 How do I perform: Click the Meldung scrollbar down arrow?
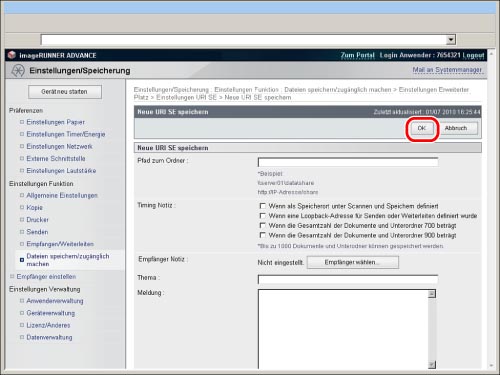(432, 364)
